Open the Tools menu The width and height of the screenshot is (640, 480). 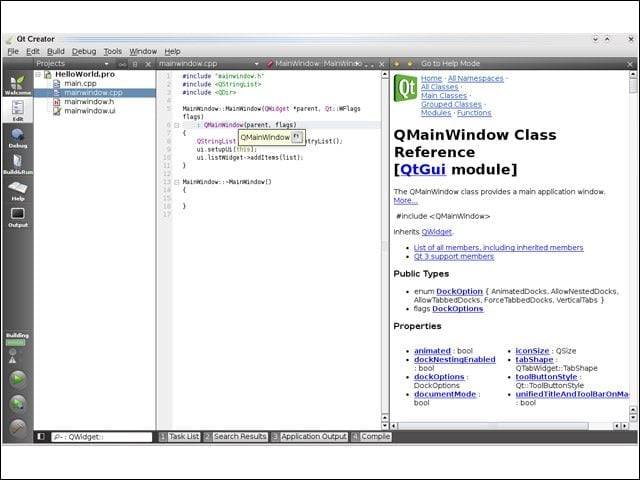[x=113, y=51]
